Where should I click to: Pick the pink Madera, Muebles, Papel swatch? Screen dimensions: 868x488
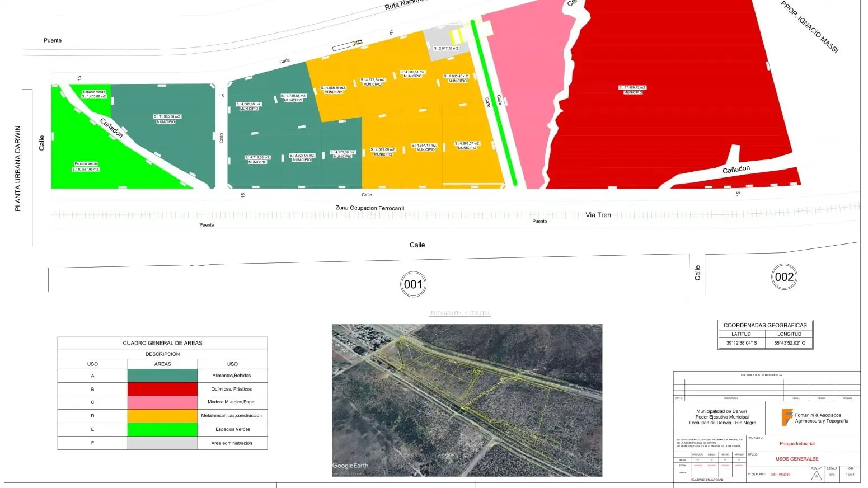click(162, 402)
